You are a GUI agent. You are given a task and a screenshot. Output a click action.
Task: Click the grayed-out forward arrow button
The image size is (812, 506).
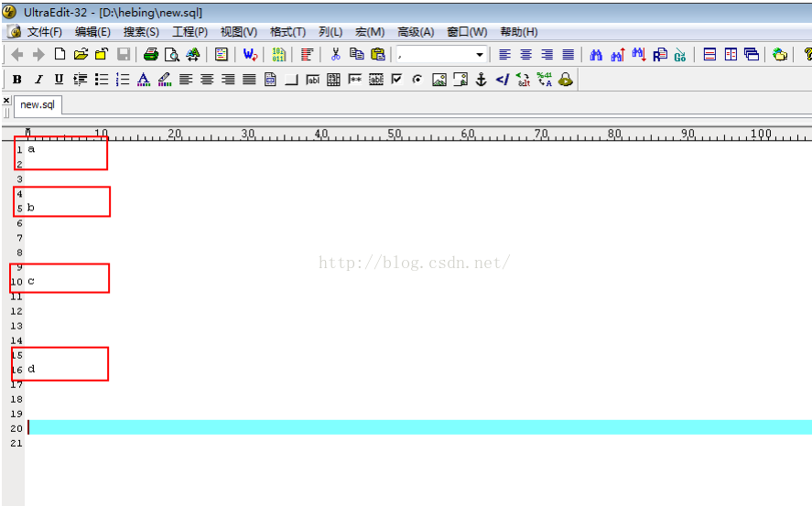[x=38, y=54]
